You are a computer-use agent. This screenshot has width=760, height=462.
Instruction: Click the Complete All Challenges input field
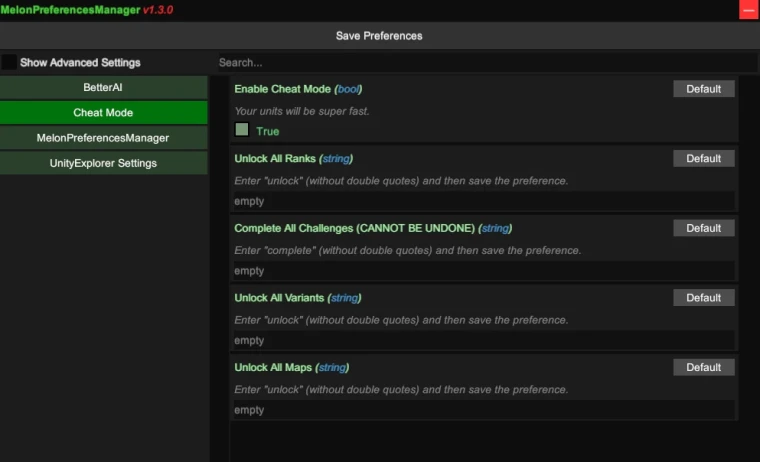(483, 271)
